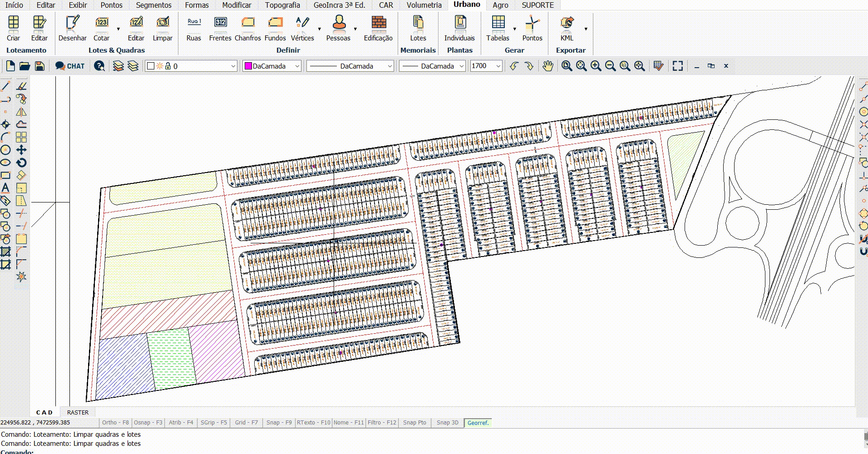Expand the layer 0 dropdown

point(233,66)
